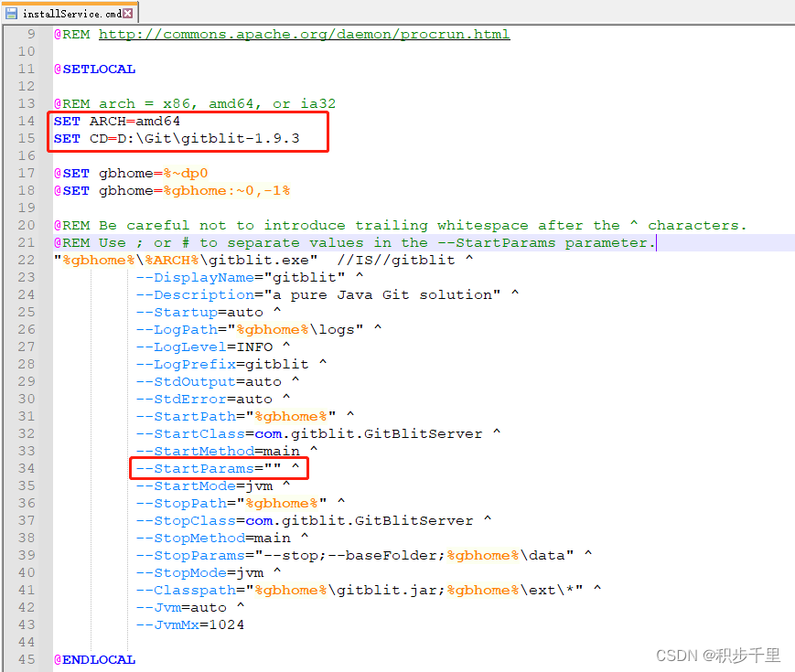Click the --StartParams="" line

pos(218,468)
